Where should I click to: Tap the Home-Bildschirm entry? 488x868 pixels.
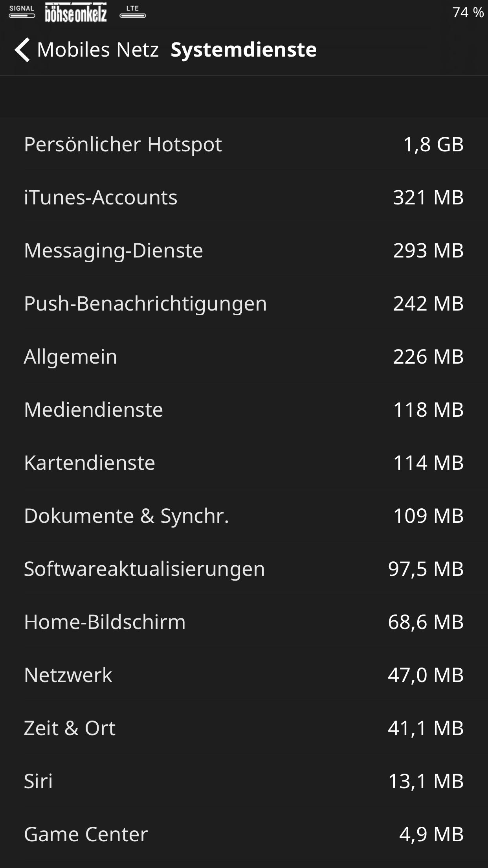pos(244,622)
